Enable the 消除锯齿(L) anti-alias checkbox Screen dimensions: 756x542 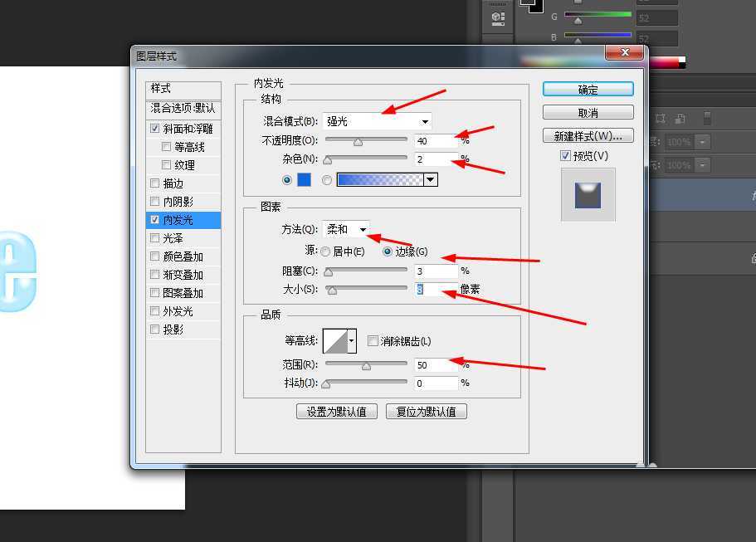[x=373, y=340]
